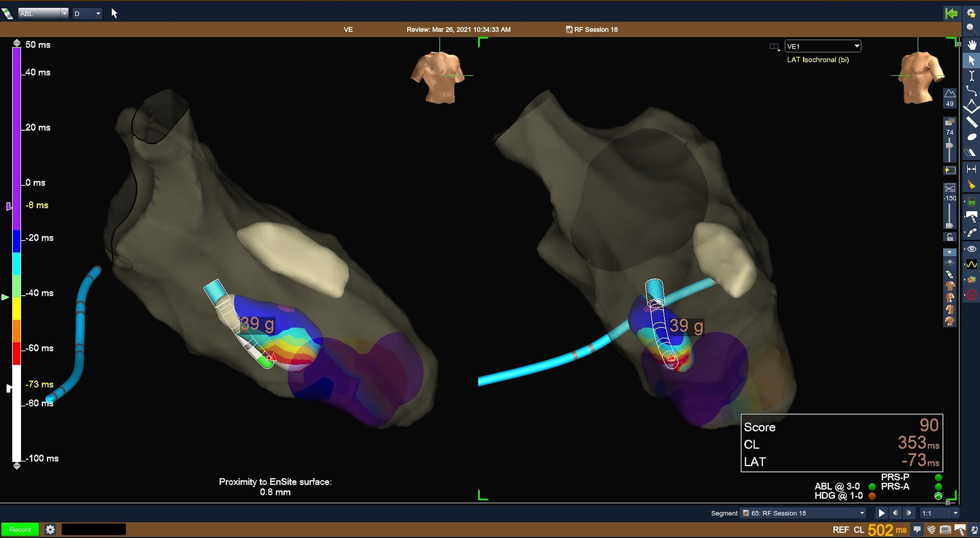The height and width of the screenshot is (538, 980).
Task: Select the arrow selection tool in sidebar
Action: (971, 60)
